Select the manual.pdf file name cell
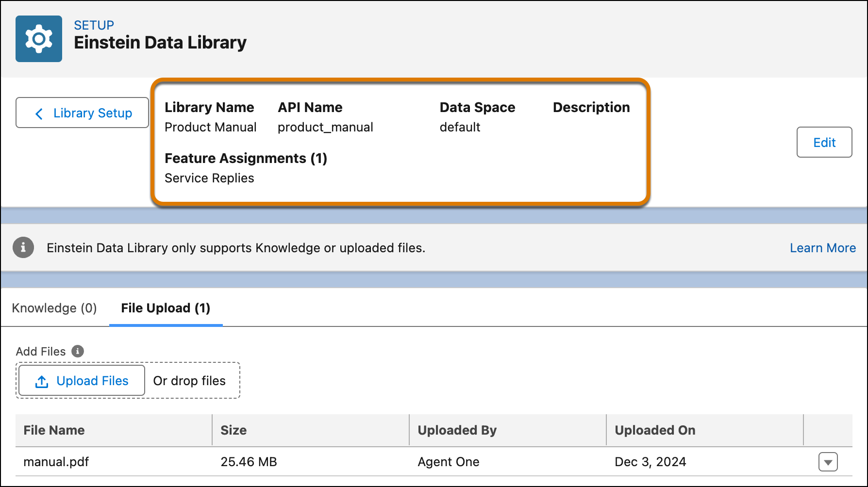Image resolution: width=868 pixels, height=487 pixels. 56,462
